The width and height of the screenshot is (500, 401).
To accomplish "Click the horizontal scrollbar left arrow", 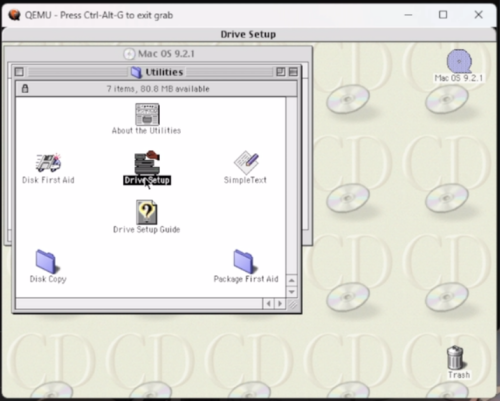I will tap(268, 304).
